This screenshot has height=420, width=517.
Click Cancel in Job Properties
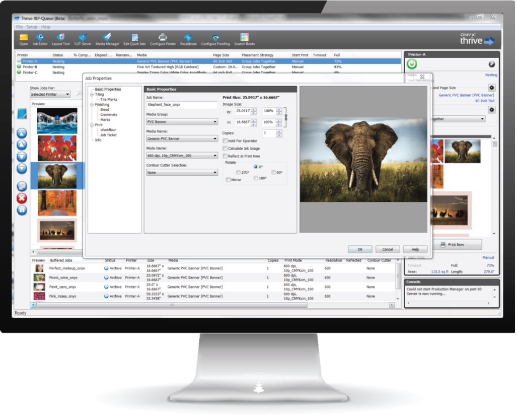click(x=388, y=249)
